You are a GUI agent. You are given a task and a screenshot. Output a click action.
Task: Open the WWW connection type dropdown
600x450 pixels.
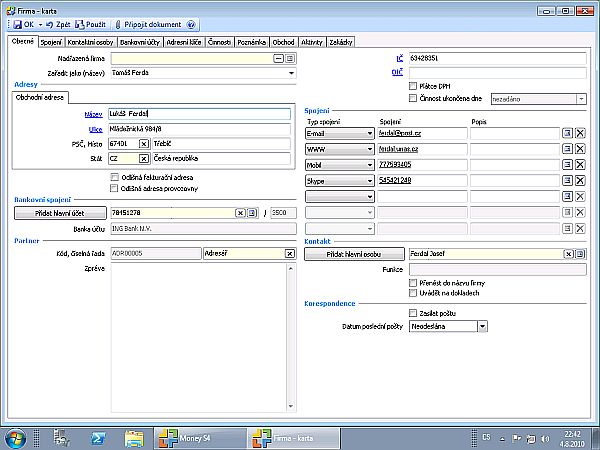click(370, 149)
